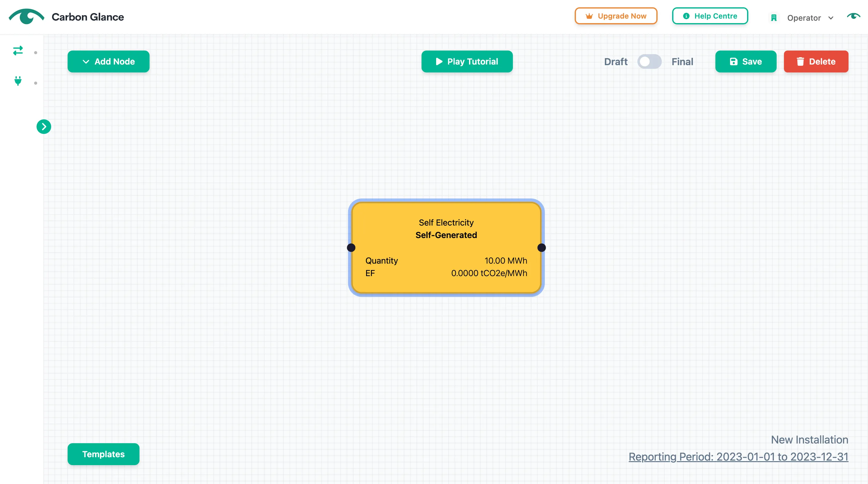Open the swap arrows sidebar icon
868x484 pixels.
[18, 51]
